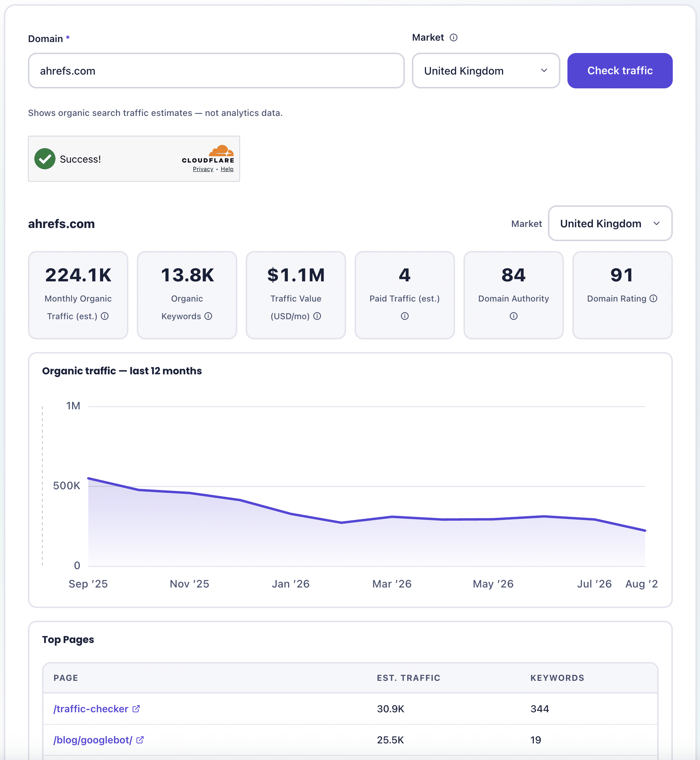
Task: Click the 19 keywords cell
Action: point(536,739)
